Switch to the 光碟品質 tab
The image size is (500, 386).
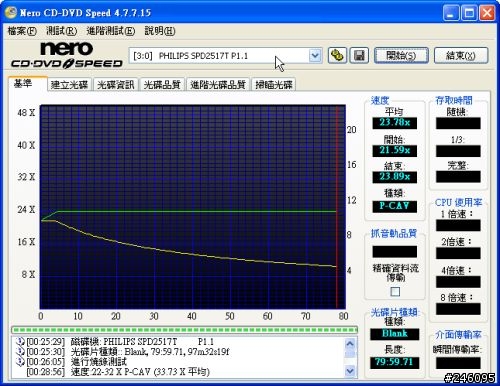click(x=162, y=85)
